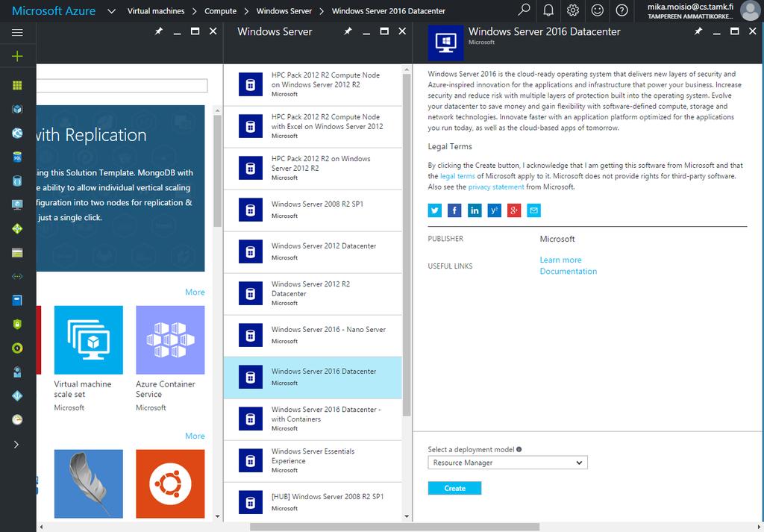Open the help question mark icon
This screenshot has height=532, width=764.
pyautogui.click(x=621, y=10)
